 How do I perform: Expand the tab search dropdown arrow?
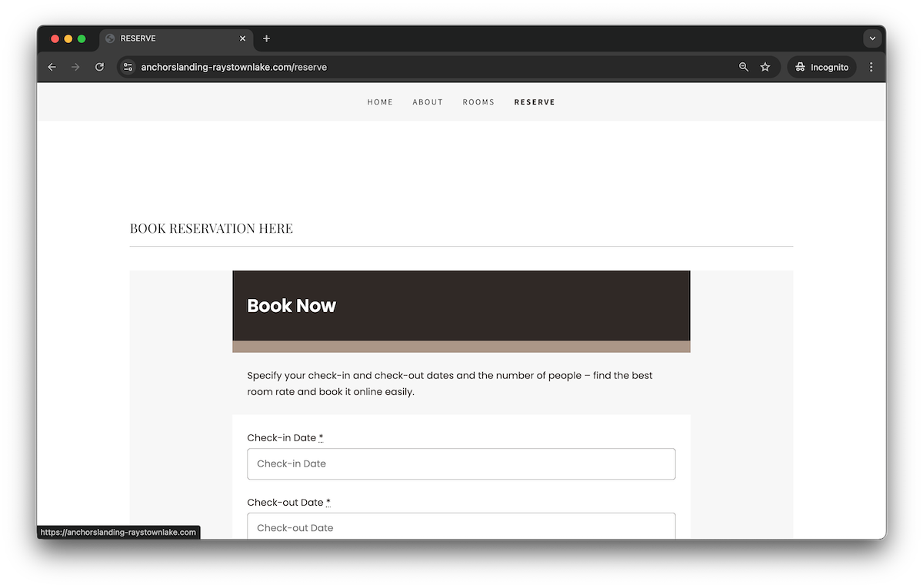(x=871, y=38)
